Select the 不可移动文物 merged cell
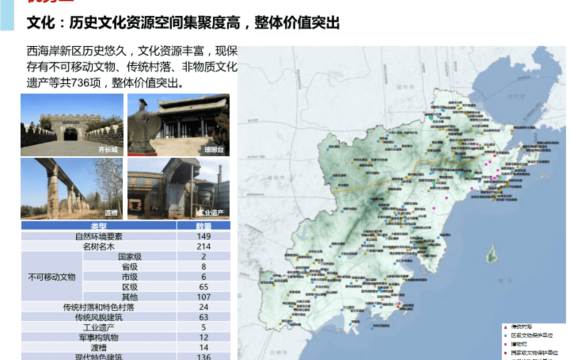Image resolution: width=570 pixels, height=360 pixels. tap(52, 277)
